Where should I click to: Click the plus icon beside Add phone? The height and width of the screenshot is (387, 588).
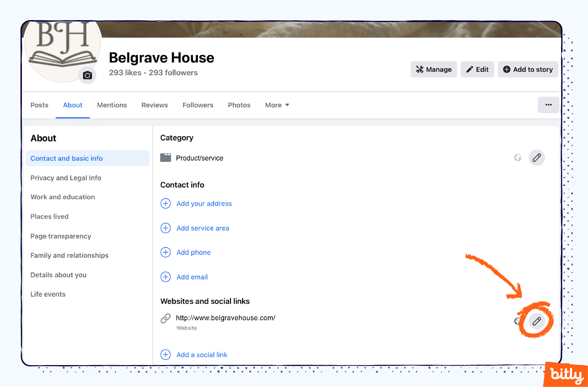166,252
